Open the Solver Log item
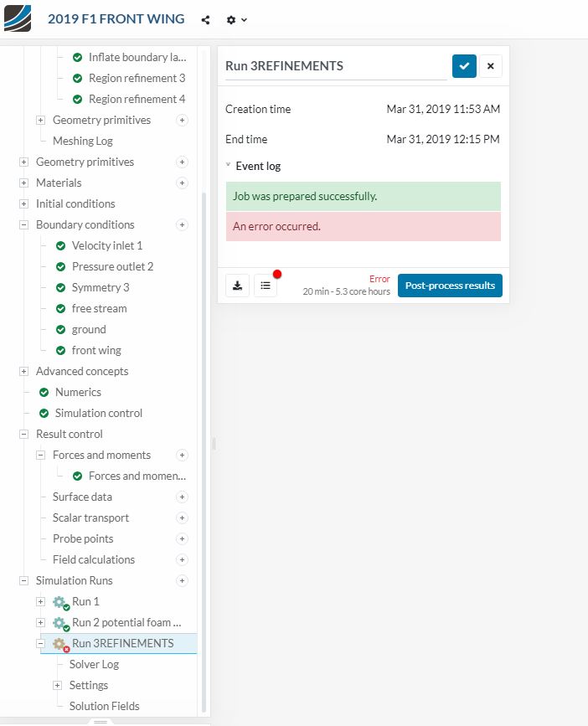This screenshot has width=588, height=726. 94,664
